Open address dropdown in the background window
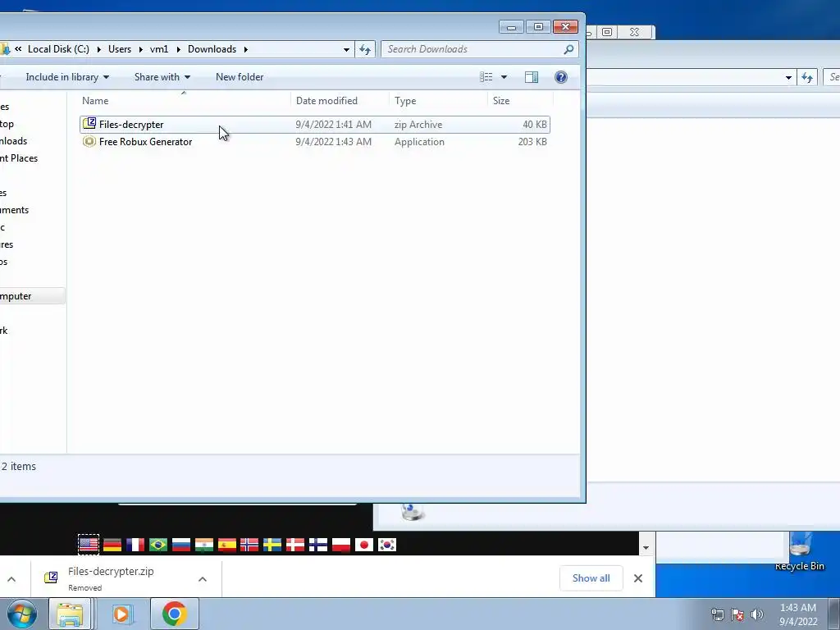Screen dimensions: 840x630 pyautogui.click(x=788, y=78)
